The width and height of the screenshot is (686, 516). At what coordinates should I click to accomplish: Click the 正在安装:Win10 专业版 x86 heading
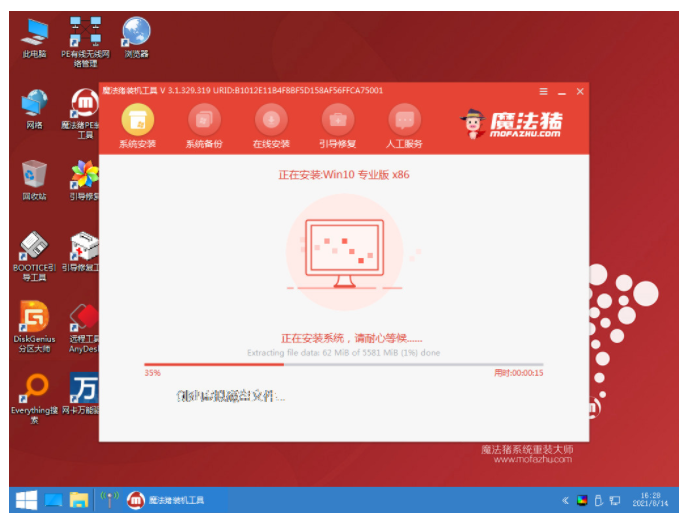click(344, 175)
